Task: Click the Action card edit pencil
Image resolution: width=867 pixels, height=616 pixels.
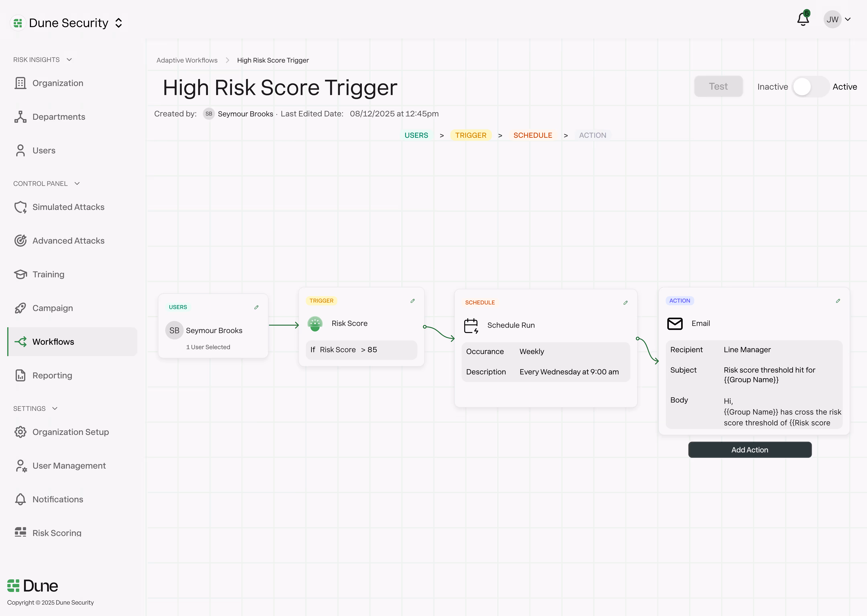Action: click(x=838, y=301)
